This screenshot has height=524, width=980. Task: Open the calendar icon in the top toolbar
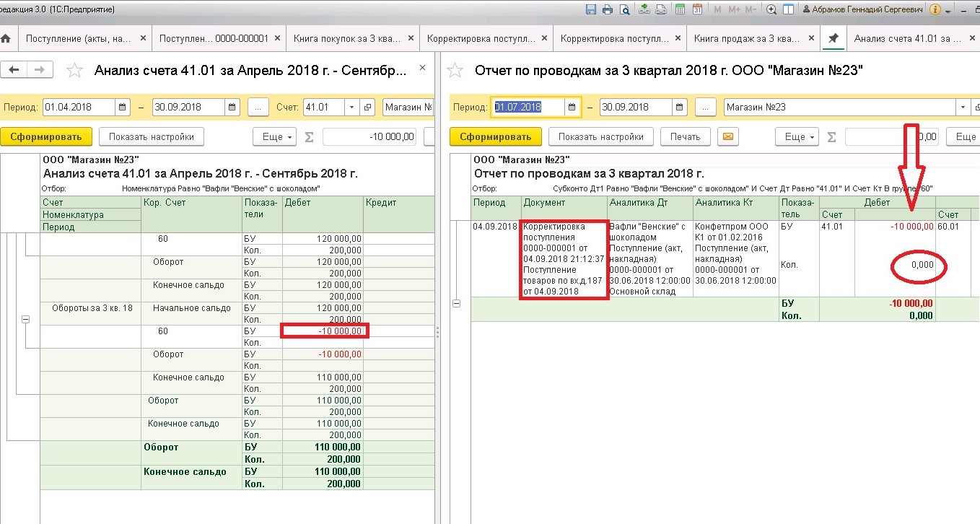pyautogui.click(x=697, y=9)
